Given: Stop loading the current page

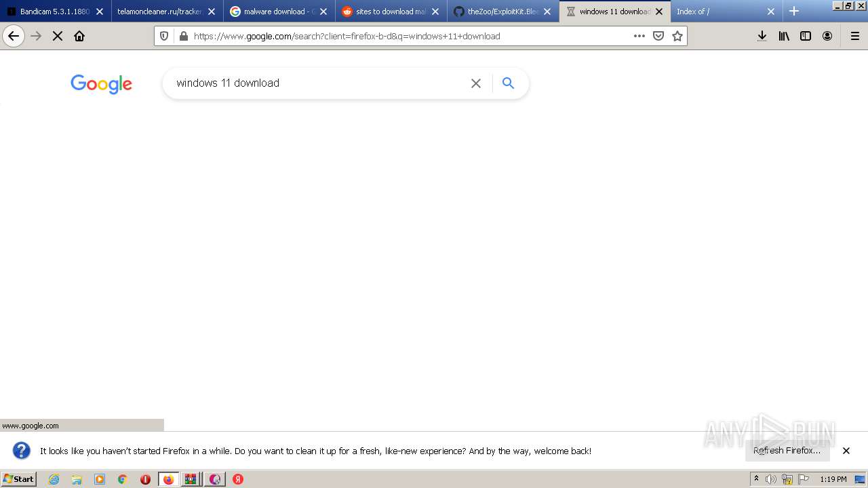Looking at the screenshot, I should [x=58, y=36].
